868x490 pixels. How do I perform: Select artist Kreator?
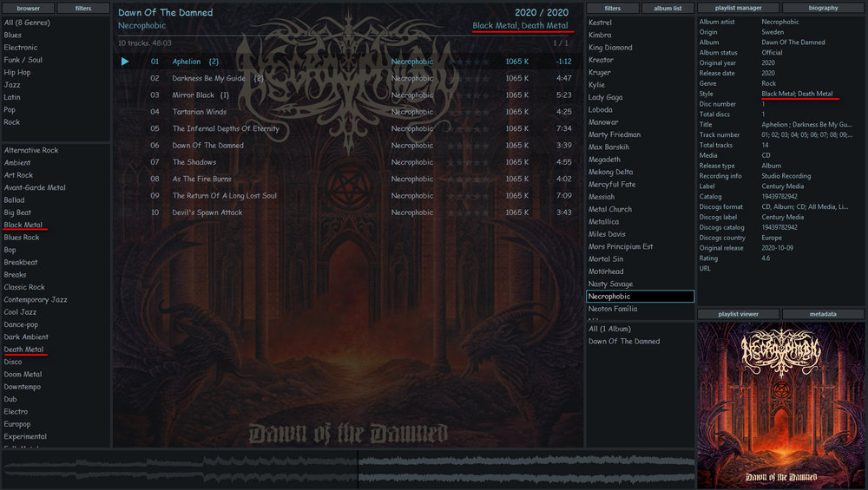click(x=601, y=60)
